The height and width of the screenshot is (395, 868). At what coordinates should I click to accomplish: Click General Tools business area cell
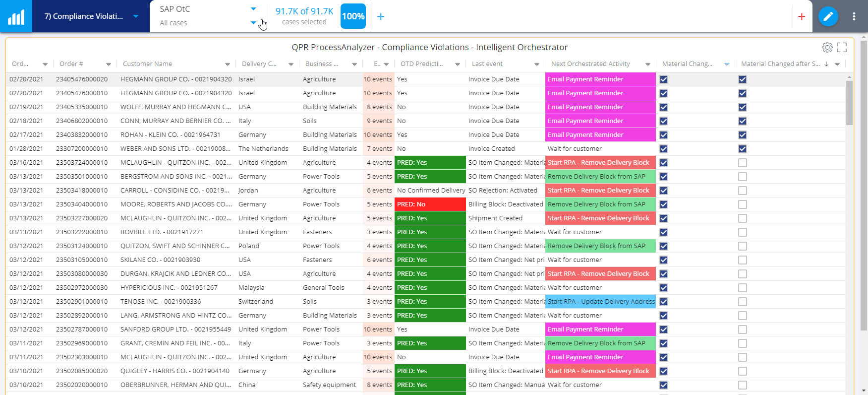[323, 288]
